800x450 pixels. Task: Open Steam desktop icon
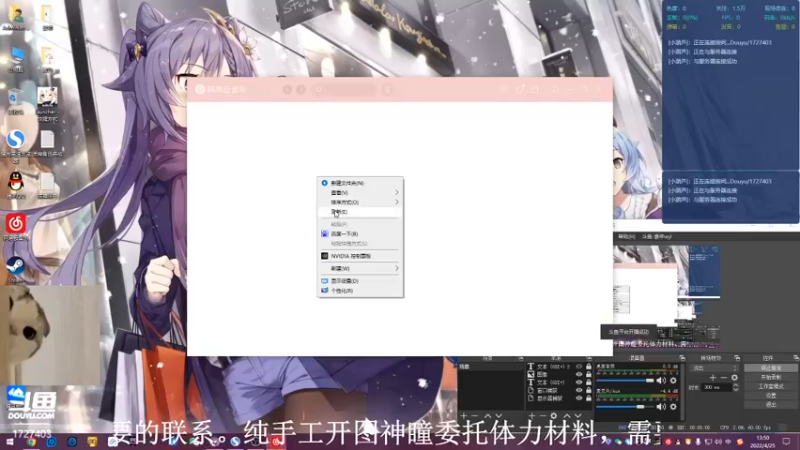tap(16, 269)
